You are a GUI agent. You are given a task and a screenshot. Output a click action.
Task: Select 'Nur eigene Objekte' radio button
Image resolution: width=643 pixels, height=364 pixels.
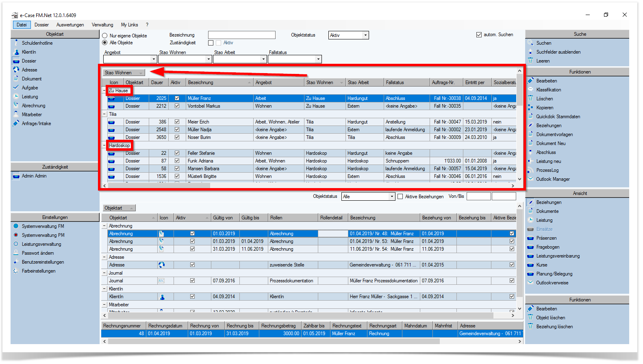tap(105, 36)
